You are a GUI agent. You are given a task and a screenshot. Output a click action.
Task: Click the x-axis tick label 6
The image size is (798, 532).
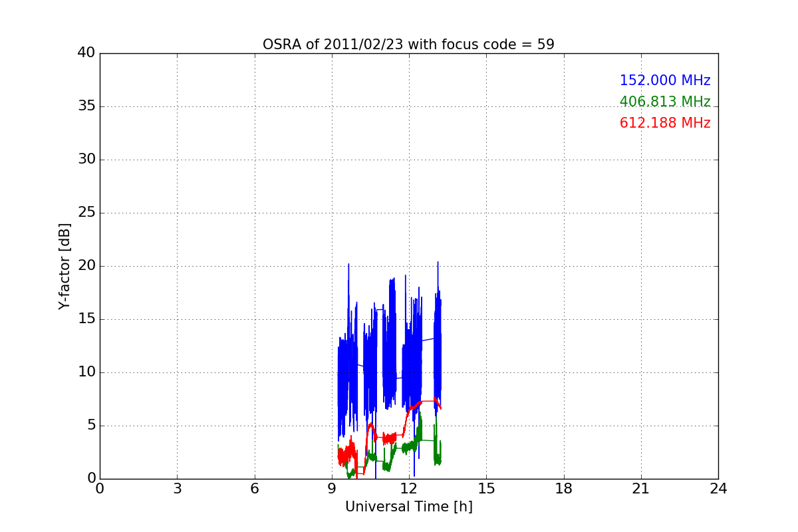click(x=254, y=489)
